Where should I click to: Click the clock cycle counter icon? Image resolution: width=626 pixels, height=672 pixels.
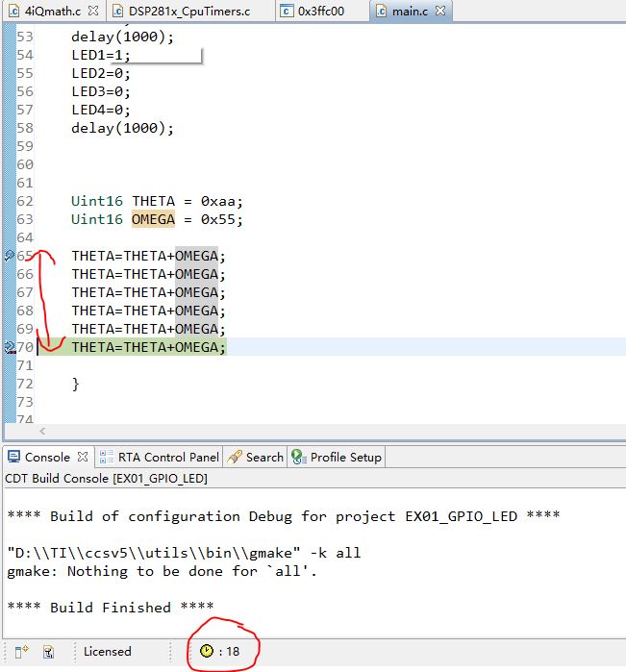point(207,651)
